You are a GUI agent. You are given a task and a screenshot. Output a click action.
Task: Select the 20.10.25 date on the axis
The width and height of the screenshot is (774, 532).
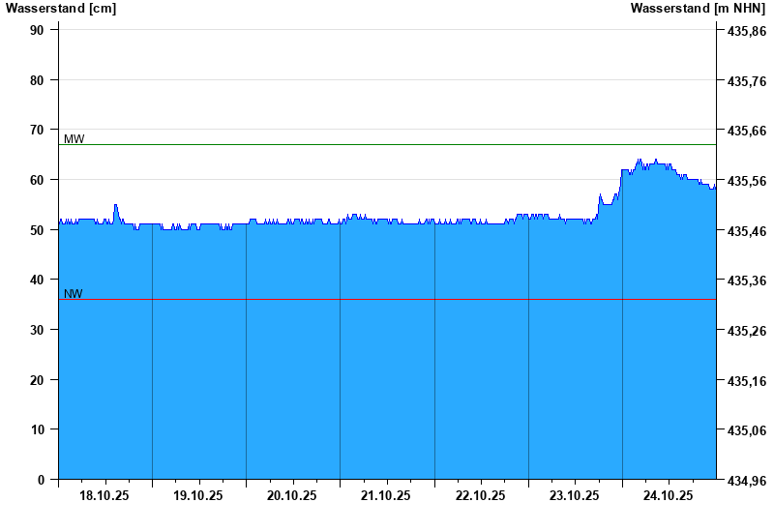pyautogui.click(x=292, y=495)
